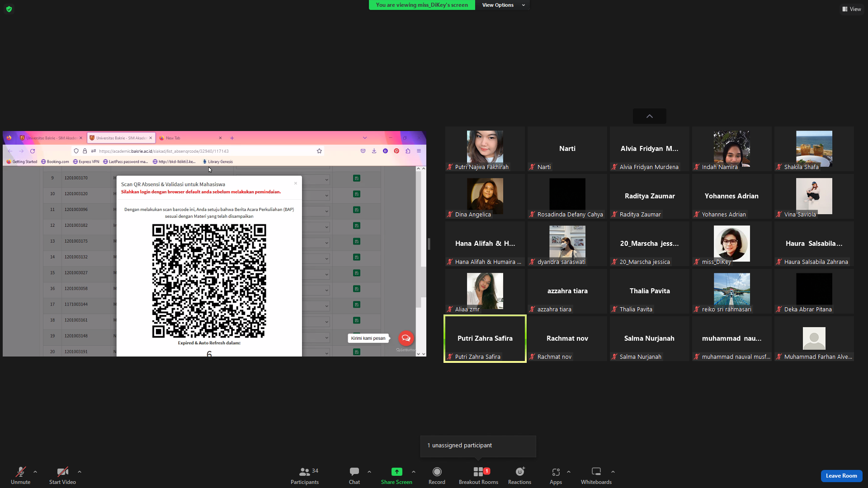The image size is (868, 488).
Task: Open the LastPass password bookmark
Action: click(126, 162)
